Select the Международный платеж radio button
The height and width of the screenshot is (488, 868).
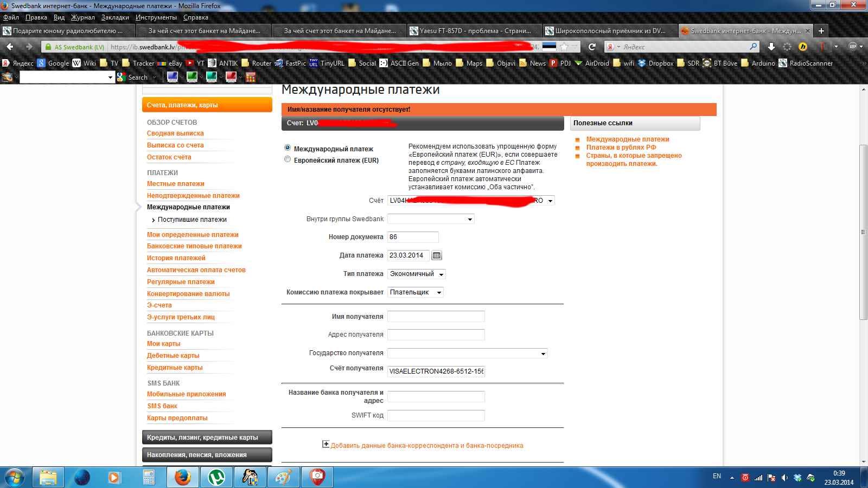point(288,147)
